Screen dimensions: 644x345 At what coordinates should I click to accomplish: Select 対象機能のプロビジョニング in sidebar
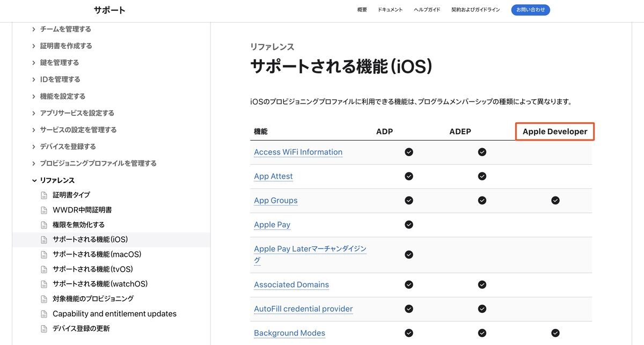point(93,299)
